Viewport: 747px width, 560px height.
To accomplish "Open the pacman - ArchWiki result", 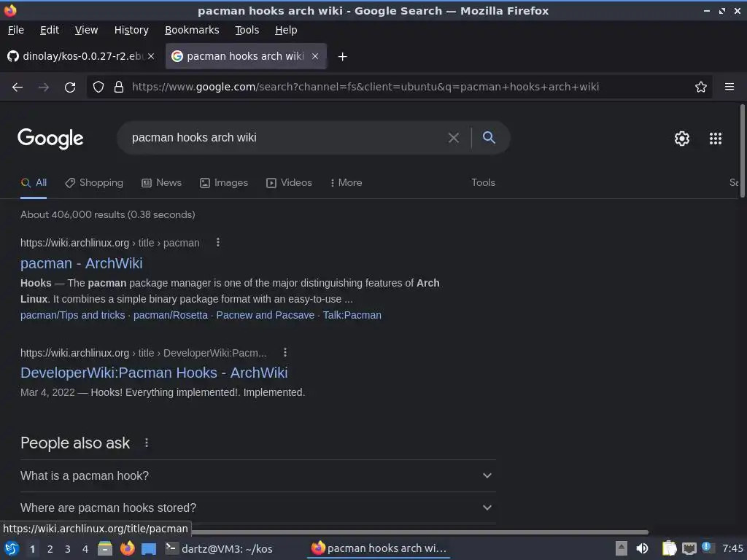I will pyautogui.click(x=82, y=263).
